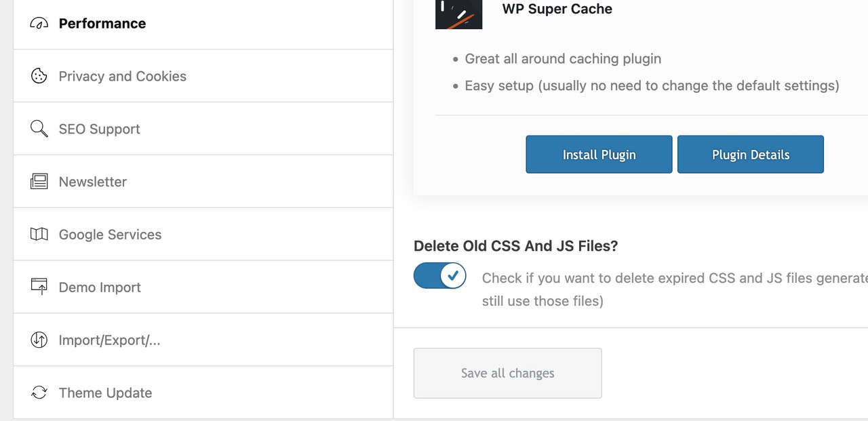Image resolution: width=868 pixels, height=421 pixels.
Task: Disable the Delete Old CSS And JS Files toggle
Action: coord(439,276)
